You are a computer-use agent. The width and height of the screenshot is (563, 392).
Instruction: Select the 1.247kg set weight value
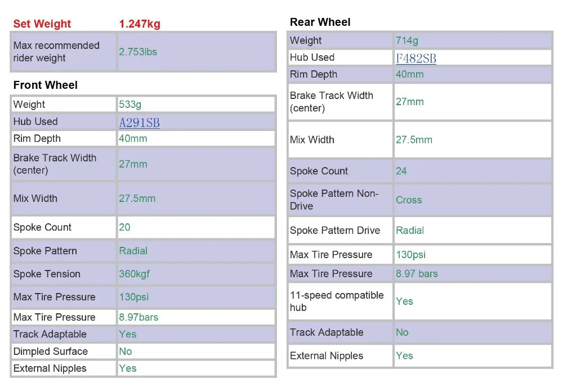point(140,24)
